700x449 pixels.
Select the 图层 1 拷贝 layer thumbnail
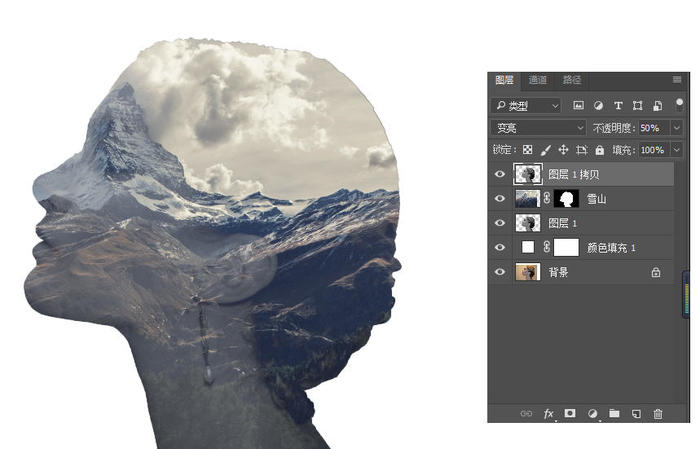pyautogui.click(x=528, y=174)
